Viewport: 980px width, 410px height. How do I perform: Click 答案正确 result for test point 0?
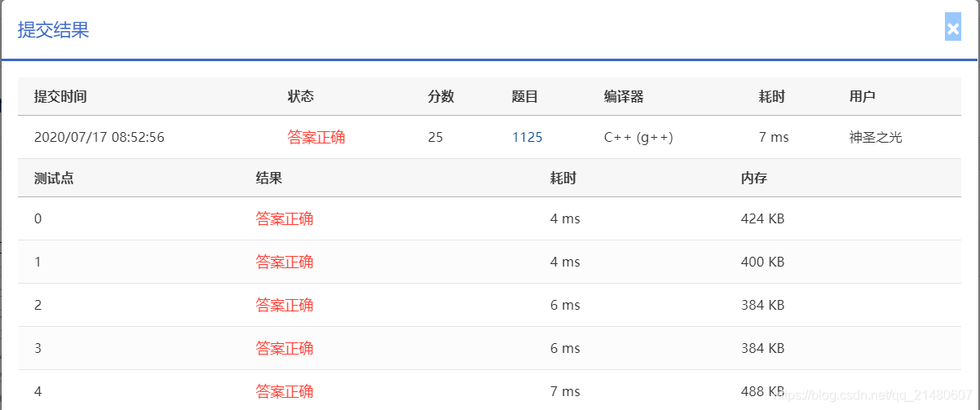285,218
